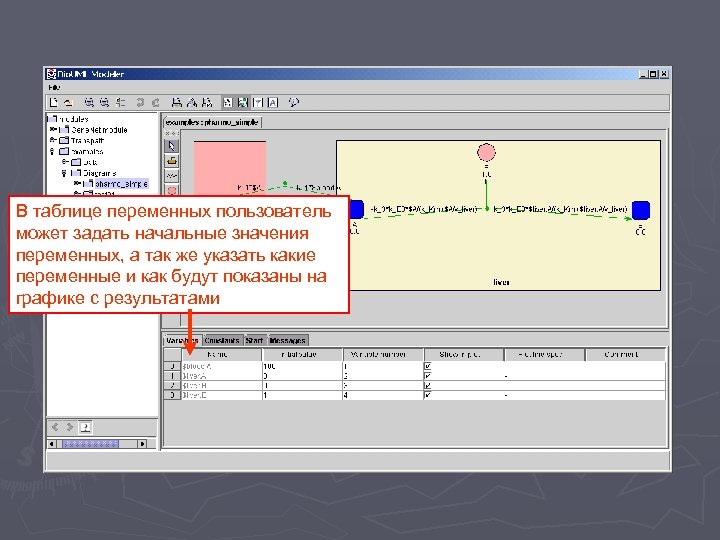The height and width of the screenshot is (540, 720).
Task: Click the Zoom in magnifier icon
Action: pyautogui.click(x=90, y=102)
